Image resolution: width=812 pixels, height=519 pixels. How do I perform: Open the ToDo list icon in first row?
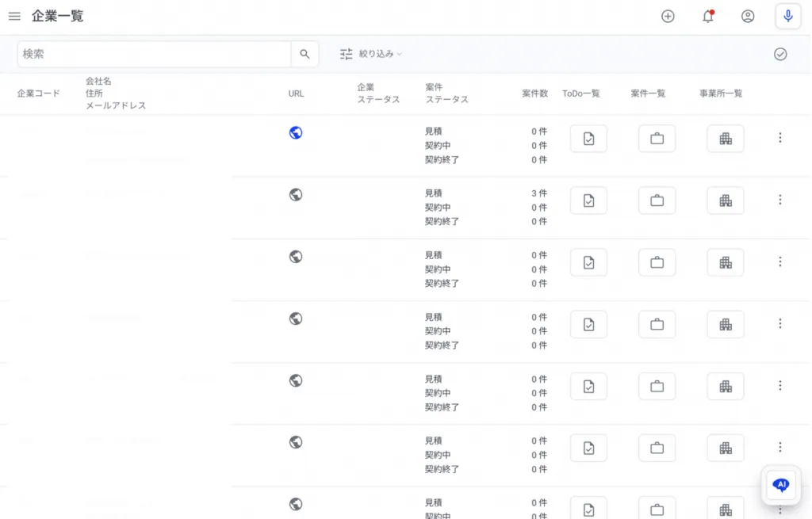(588, 138)
